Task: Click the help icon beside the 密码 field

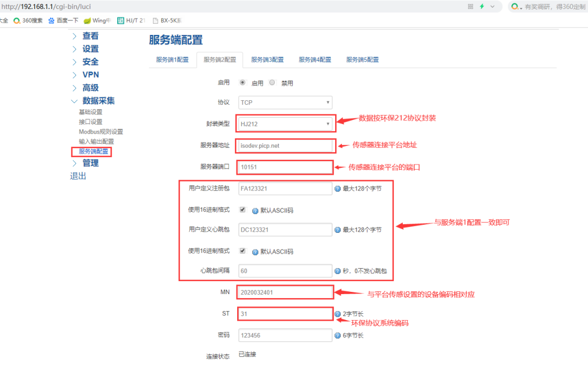Action: pyautogui.click(x=337, y=335)
